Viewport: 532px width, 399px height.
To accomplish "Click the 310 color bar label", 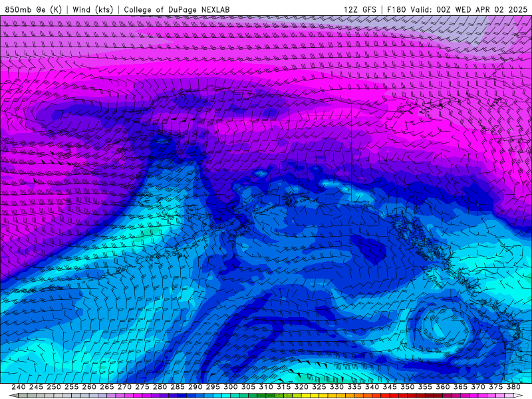I will tap(266, 387).
